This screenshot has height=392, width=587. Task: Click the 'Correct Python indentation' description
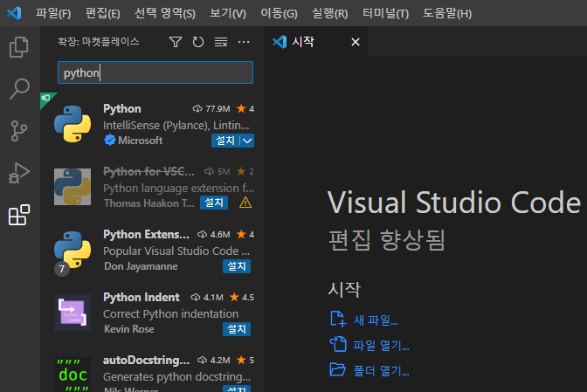coord(170,313)
